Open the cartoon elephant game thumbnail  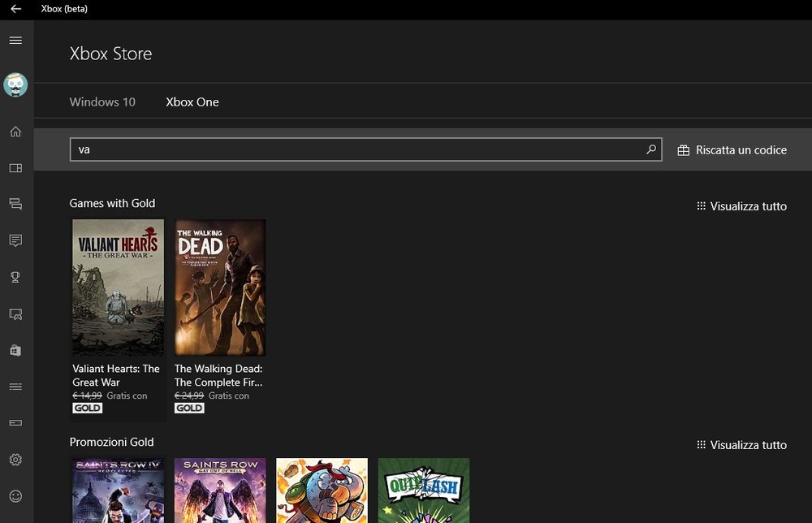(322, 491)
